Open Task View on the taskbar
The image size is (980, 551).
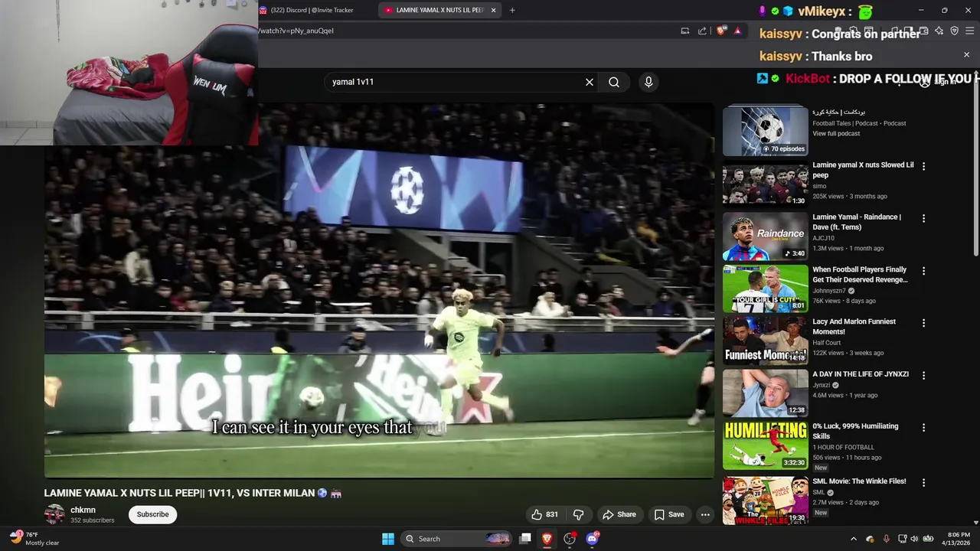[x=525, y=539]
